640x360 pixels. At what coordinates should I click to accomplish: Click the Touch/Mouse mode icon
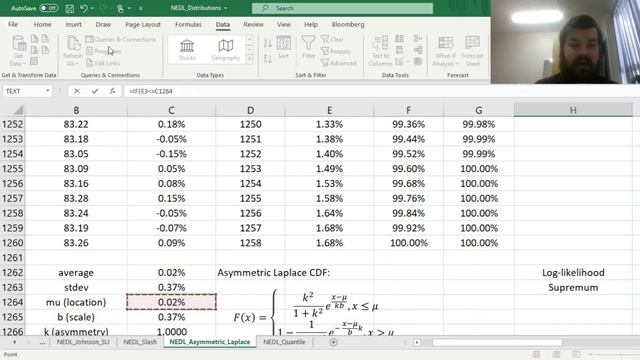point(120,8)
